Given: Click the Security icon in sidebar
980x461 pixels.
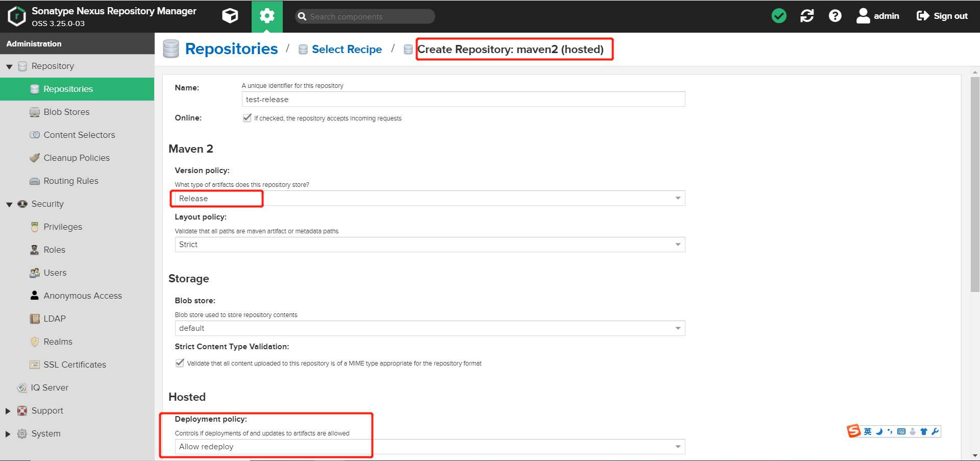Looking at the screenshot, I should [22, 204].
